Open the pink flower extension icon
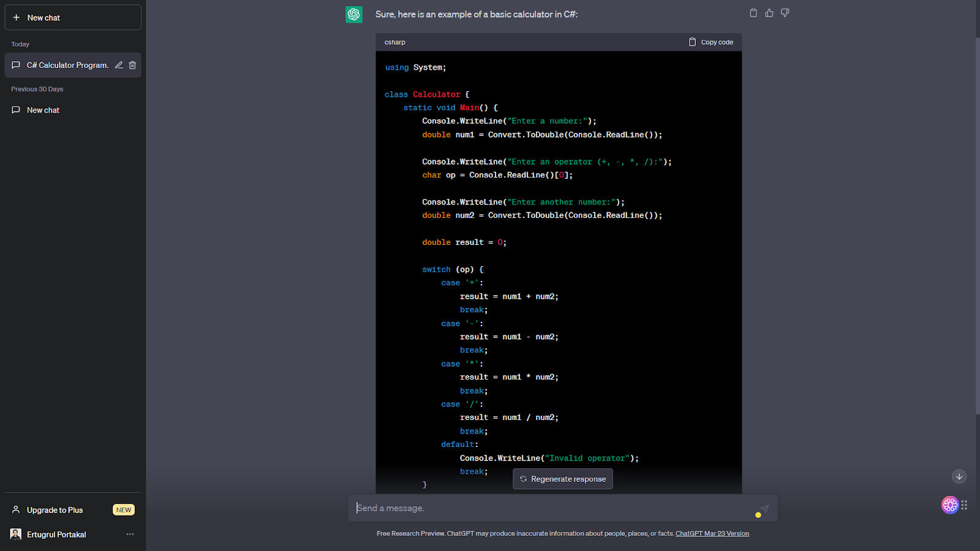 950,505
